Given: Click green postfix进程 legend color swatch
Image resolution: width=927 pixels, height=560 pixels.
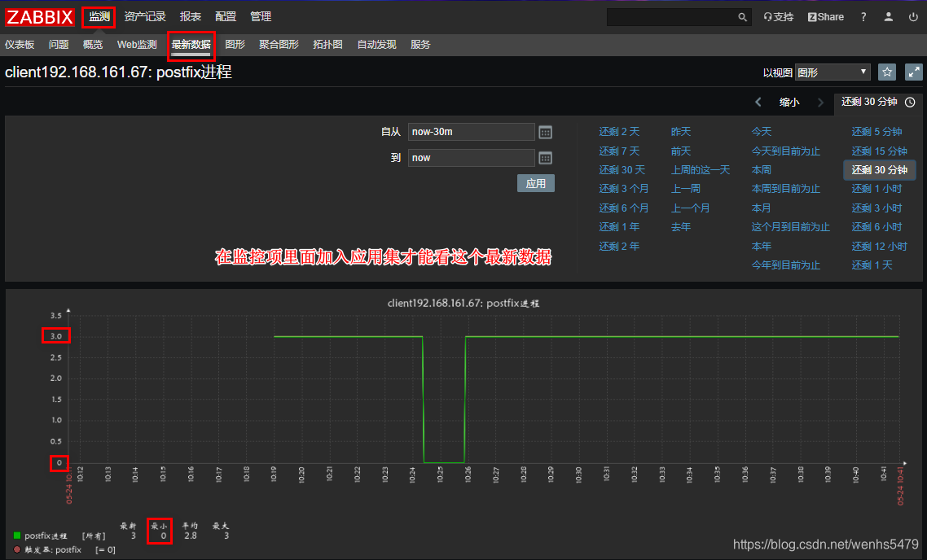Looking at the screenshot, I should point(17,536).
